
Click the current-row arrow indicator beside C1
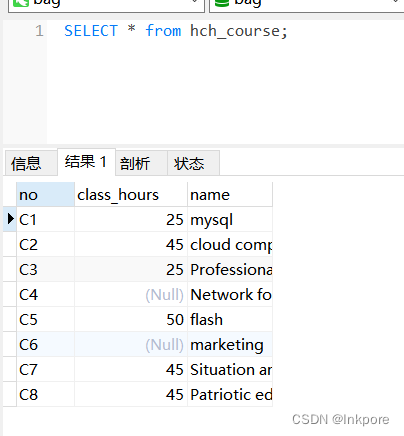tap(10, 219)
